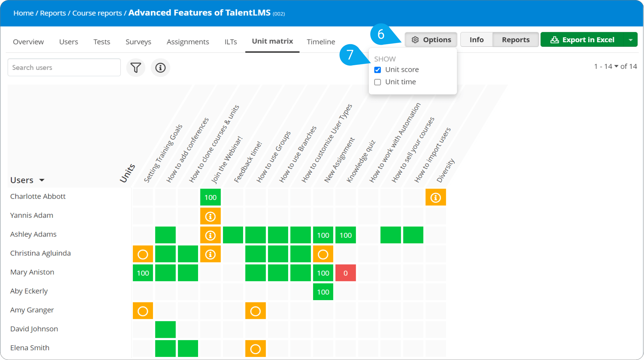Enable the Unit time checkbox
The width and height of the screenshot is (644, 360).
coord(377,82)
